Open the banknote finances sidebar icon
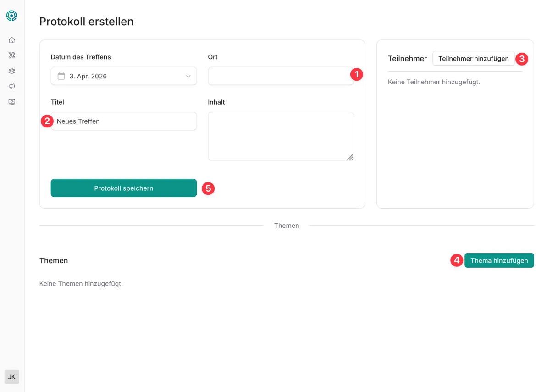Viewport: 547px width, 392px height. pos(12,102)
